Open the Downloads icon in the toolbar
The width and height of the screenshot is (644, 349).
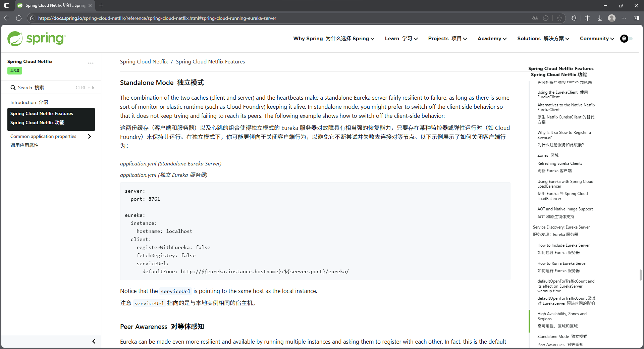tap(600, 18)
